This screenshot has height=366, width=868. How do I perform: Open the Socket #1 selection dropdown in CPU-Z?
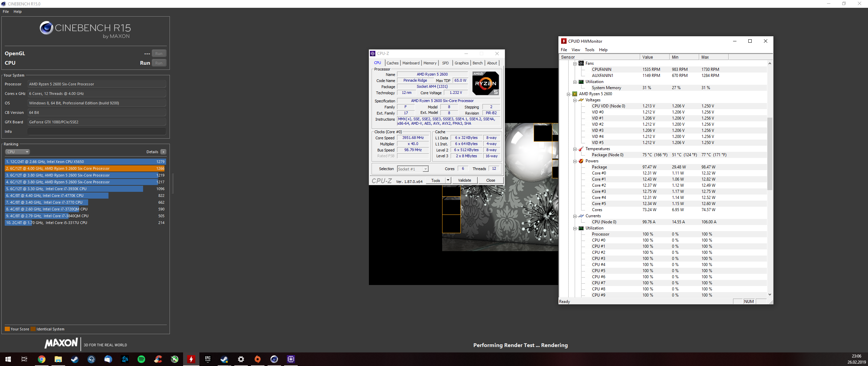(413, 169)
